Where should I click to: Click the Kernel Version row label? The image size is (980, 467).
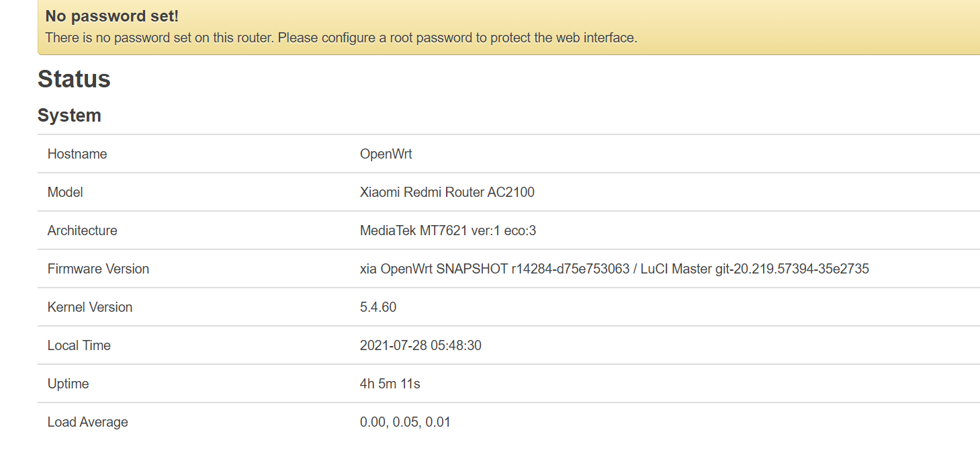click(90, 307)
